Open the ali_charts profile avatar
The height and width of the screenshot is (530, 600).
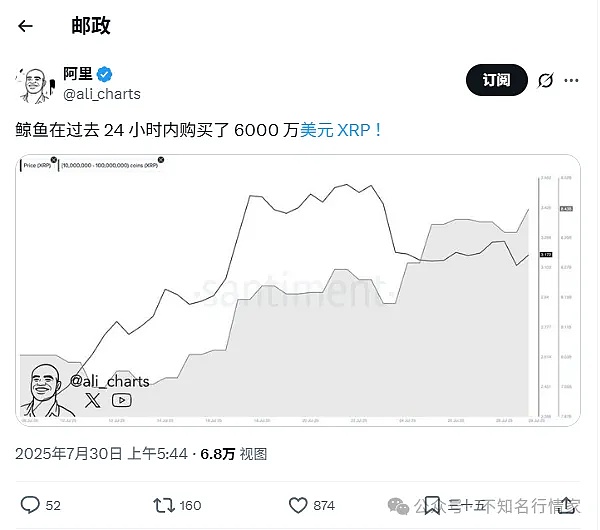click(x=35, y=84)
